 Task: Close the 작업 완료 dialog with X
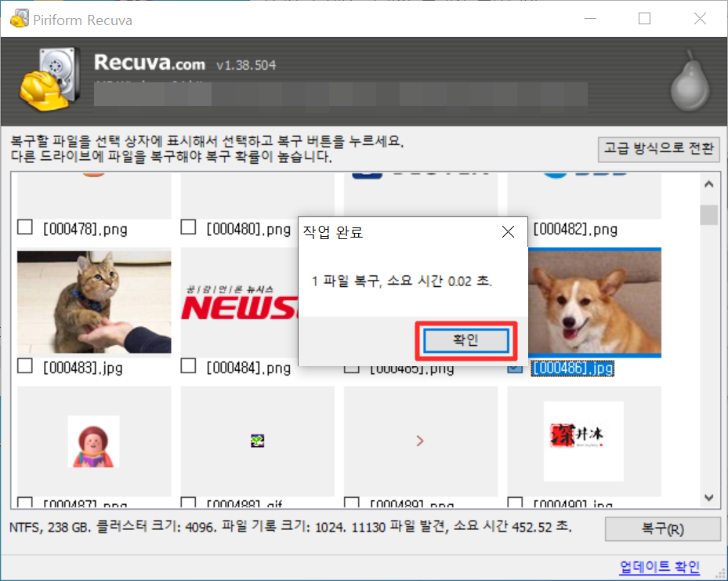point(508,231)
